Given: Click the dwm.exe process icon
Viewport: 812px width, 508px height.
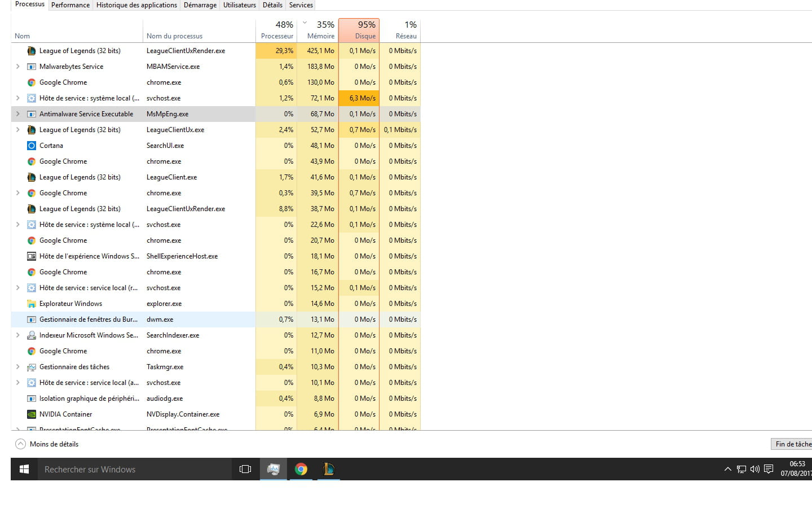Looking at the screenshot, I should [32, 319].
